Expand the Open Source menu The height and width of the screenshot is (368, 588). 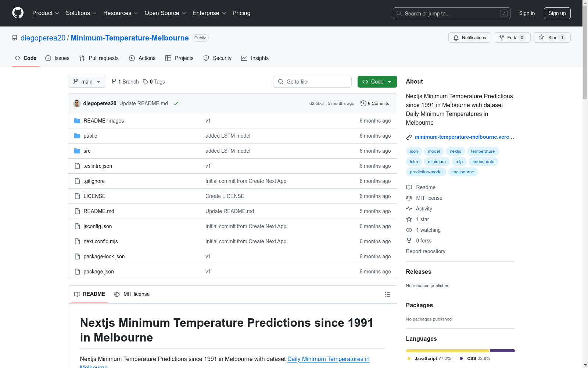(165, 13)
